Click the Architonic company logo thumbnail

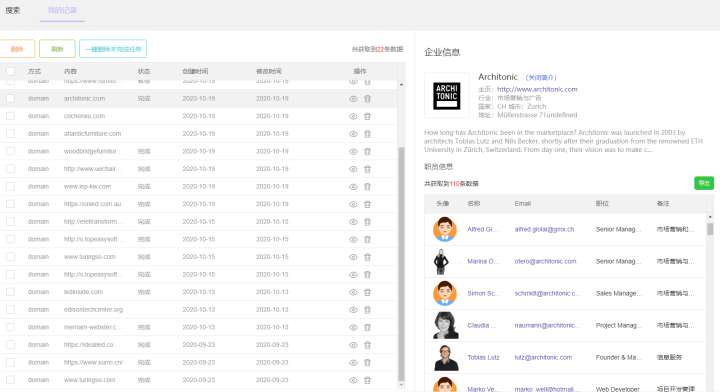pos(447,95)
